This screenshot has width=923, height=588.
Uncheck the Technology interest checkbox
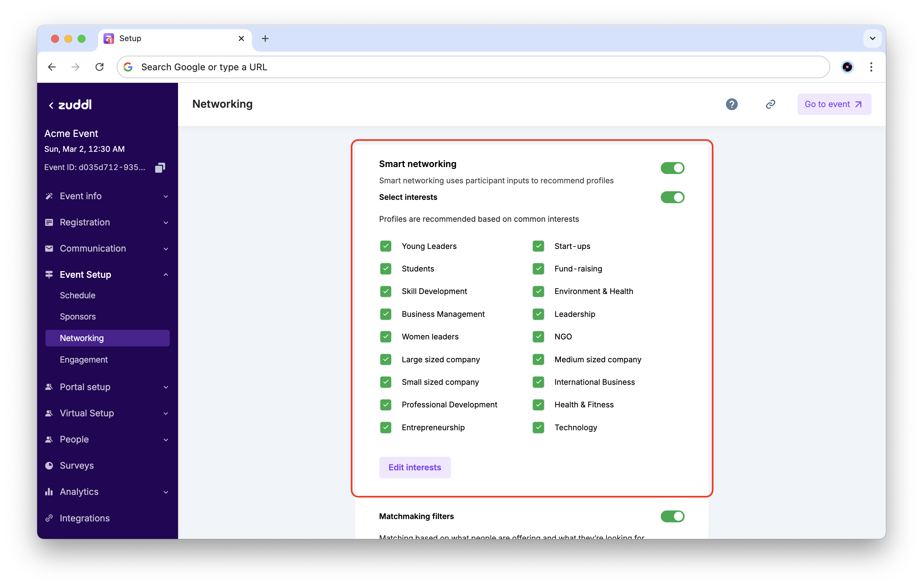(538, 427)
